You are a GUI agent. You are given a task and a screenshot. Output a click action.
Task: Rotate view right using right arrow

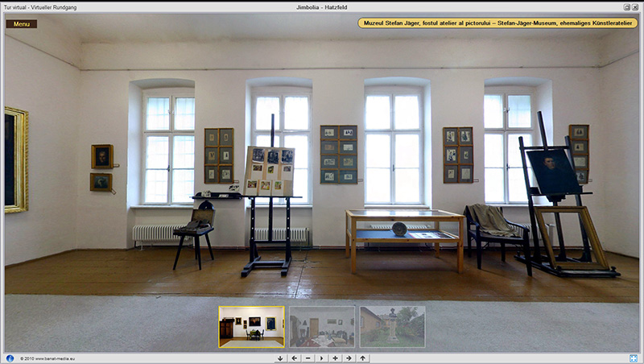[x=349, y=358]
